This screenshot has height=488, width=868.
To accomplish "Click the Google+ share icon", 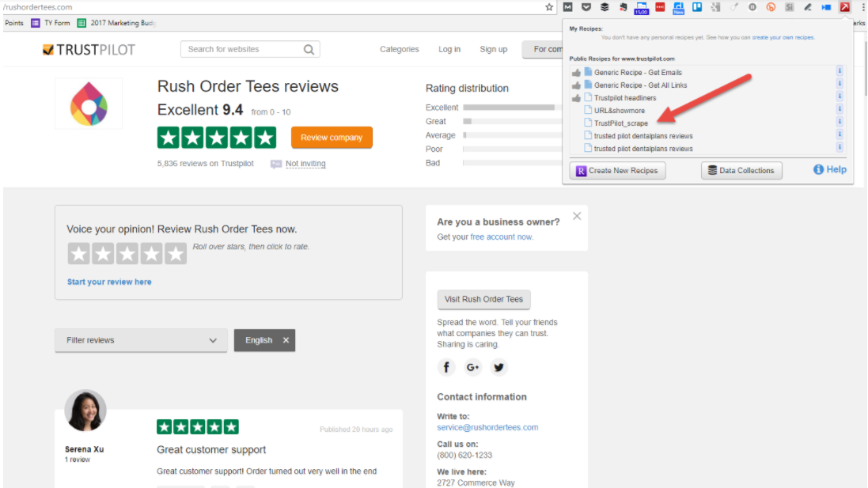I will (473, 367).
